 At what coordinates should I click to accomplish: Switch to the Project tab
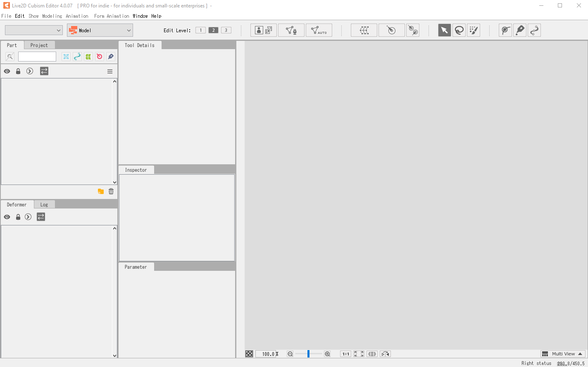tap(39, 45)
